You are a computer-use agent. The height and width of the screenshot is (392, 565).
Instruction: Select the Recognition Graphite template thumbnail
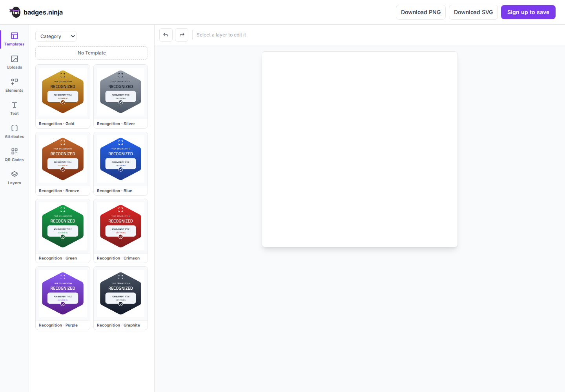point(120,294)
